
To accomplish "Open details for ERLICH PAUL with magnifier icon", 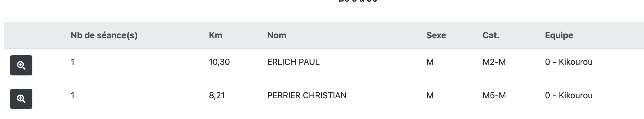I will 21,65.
